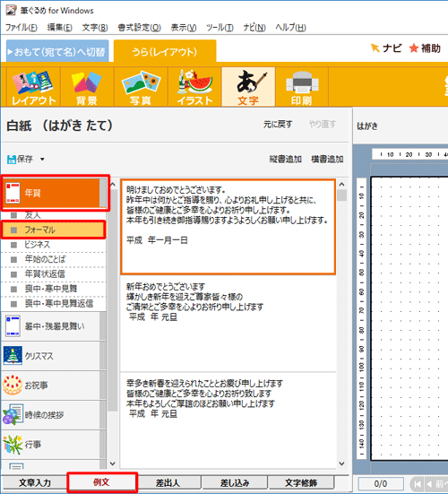
Task: Select the 背景 background icon
Action: [87, 87]
